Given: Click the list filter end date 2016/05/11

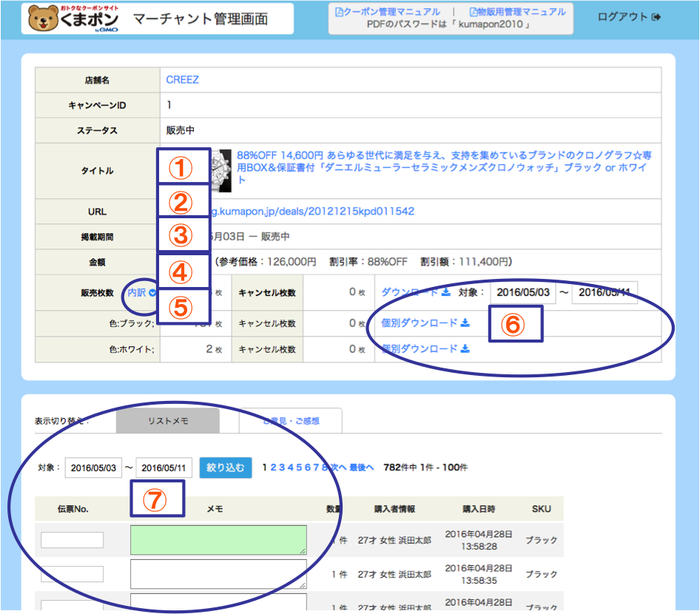Looking at the screenshot, I should coord(164,468).
